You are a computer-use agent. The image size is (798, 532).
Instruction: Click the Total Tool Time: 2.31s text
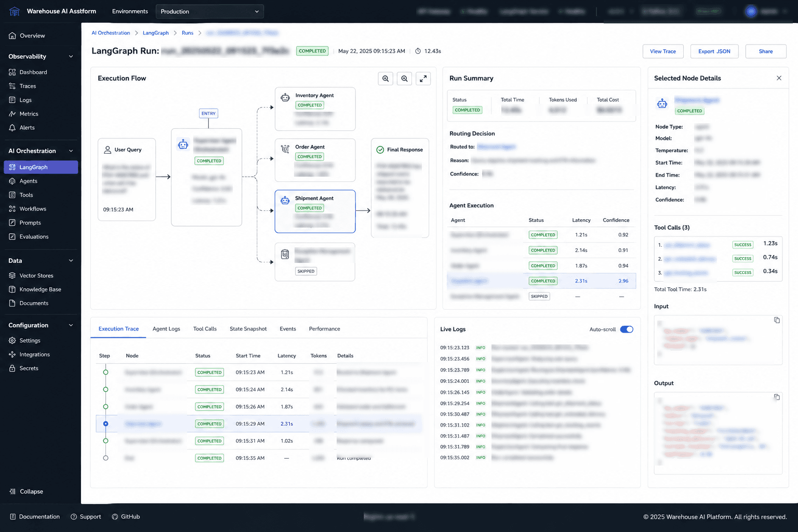click(680, 289)
